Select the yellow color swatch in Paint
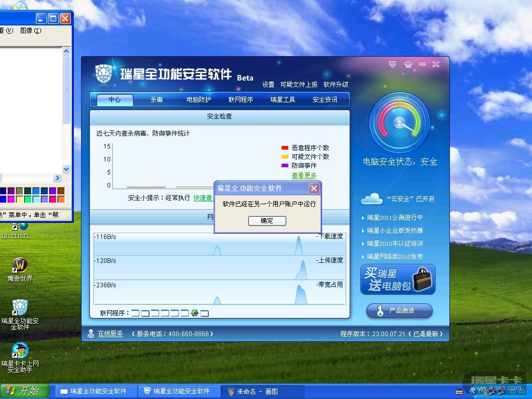Viewport: 532px width, 399px height. click(20, 199)
